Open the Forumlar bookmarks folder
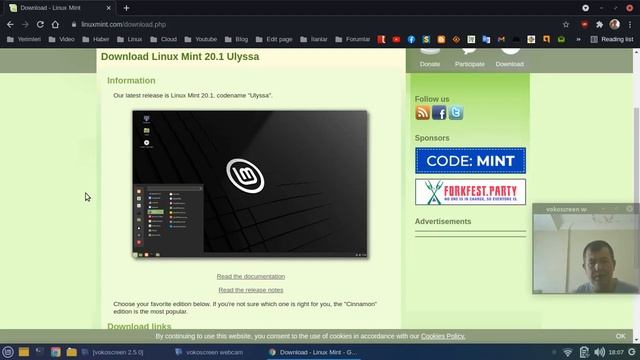The image size is (640, 360). point(353,39)
